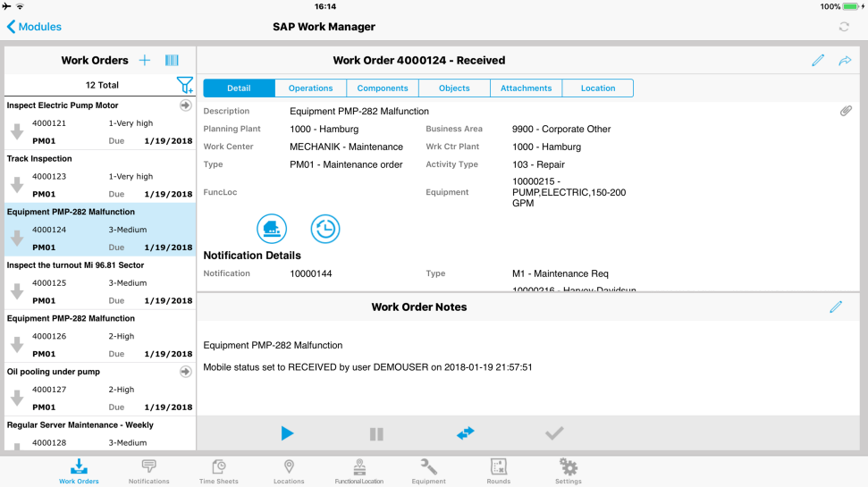Image resolution: width=868 pixels, height=487 pixels.
Task: Open Rounds bottom tab
Action: pyautogui.click(x=499, y=472)
